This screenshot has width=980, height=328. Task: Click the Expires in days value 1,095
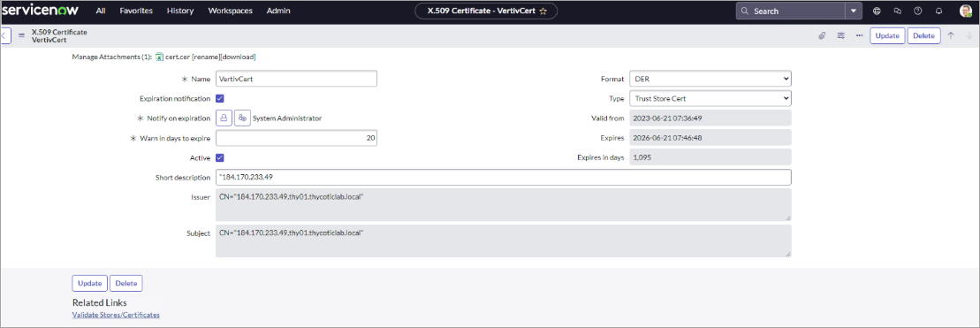(710, 157)
